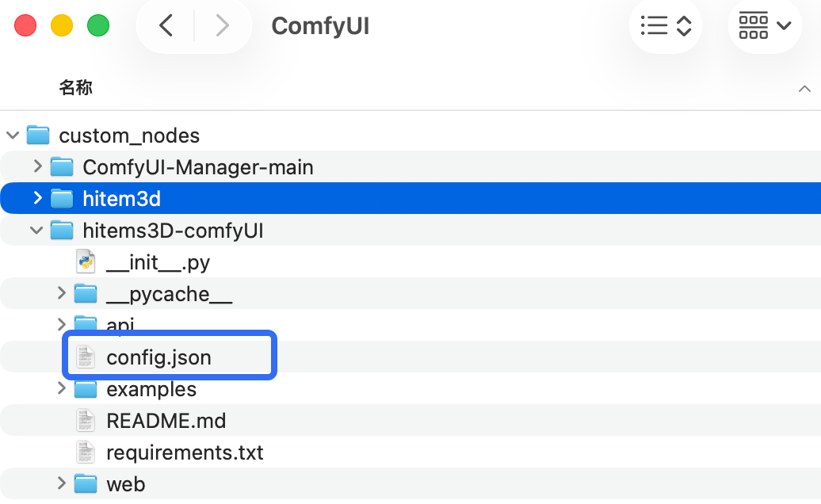Expand the hitem3d disclosure triangle
The height and width of the screenshot is (504, 821).
coord(36,198)
